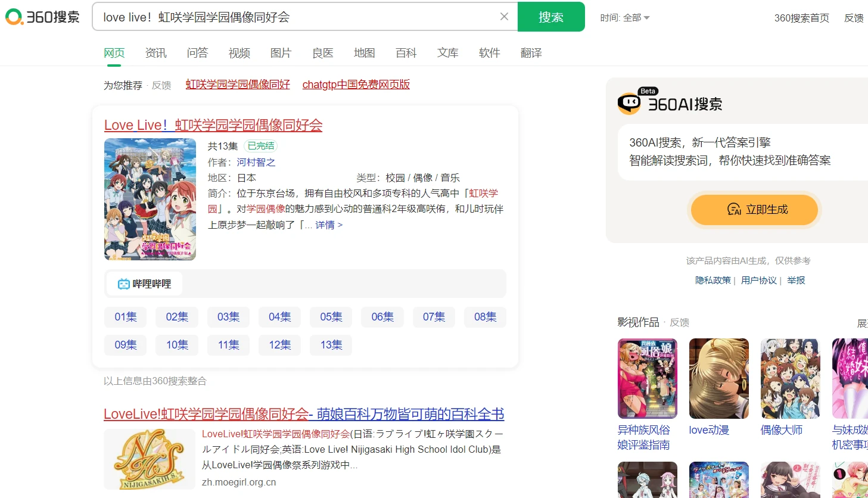Play episode 01集
The height and width of the screenshot is (498, 868).
pos(126,317)
